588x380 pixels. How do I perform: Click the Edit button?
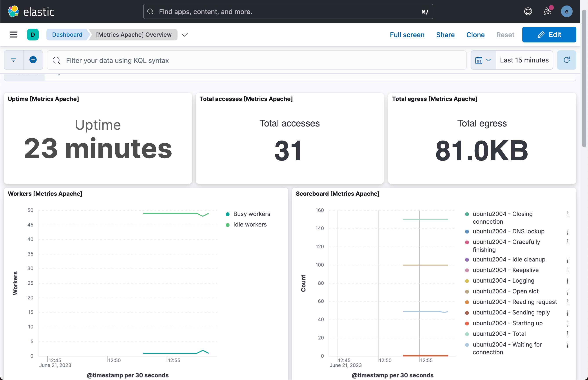pos(549,35)
